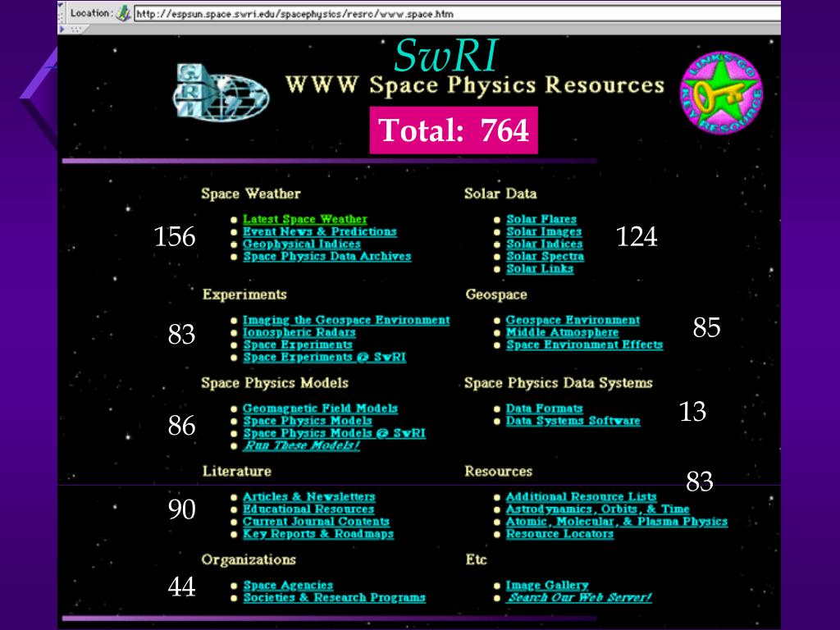
Task: Click Search Our Web Server! link
Action: (578, 597)
